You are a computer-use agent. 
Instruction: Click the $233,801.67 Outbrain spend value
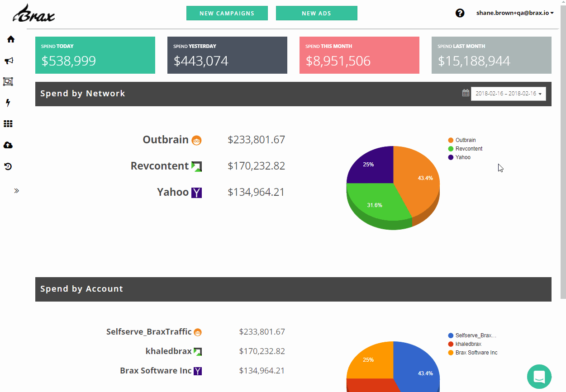(257, 140)
